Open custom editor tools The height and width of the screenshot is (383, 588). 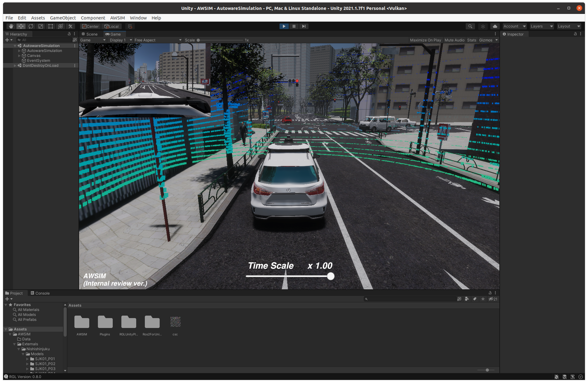70,26
